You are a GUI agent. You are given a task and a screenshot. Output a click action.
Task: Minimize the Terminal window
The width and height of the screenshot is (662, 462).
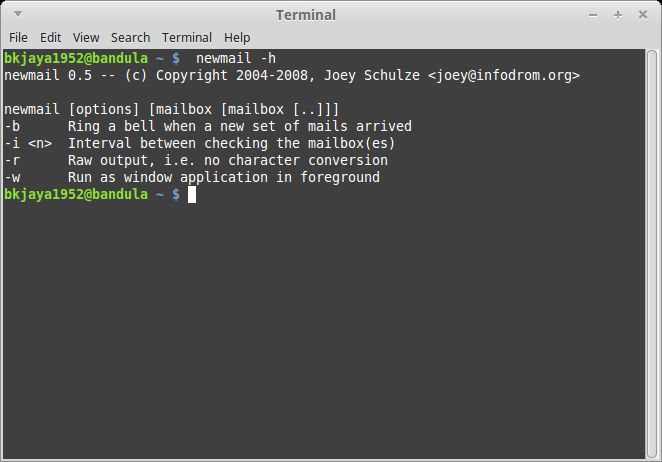tap(593, 15)
